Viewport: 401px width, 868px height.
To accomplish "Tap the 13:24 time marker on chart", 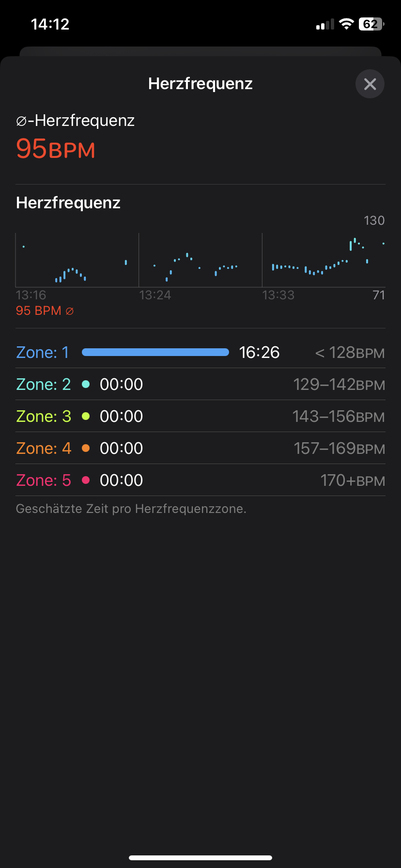I will coord(155,295).
